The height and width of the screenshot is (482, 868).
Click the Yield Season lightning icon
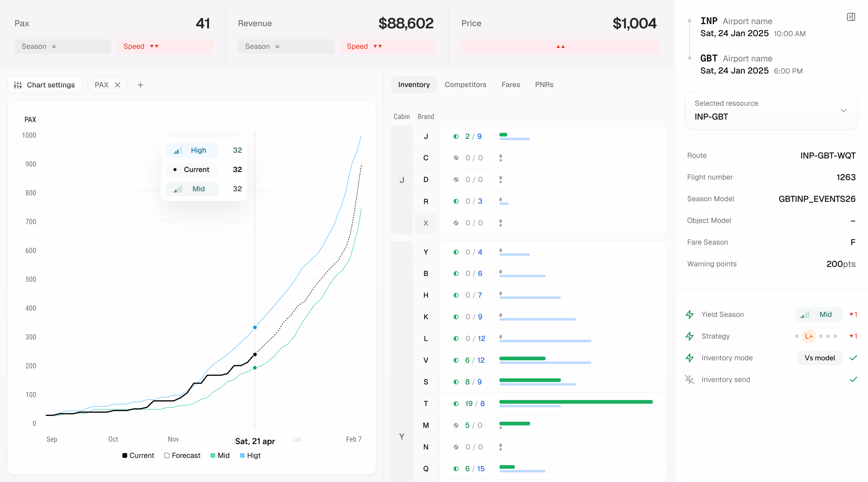tap(689, 314)
